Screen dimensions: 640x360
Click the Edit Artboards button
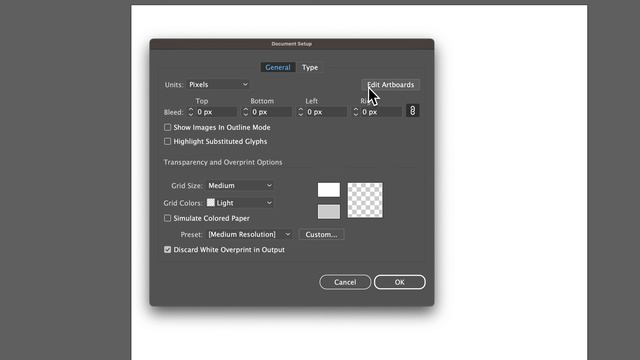pos(391,84)
